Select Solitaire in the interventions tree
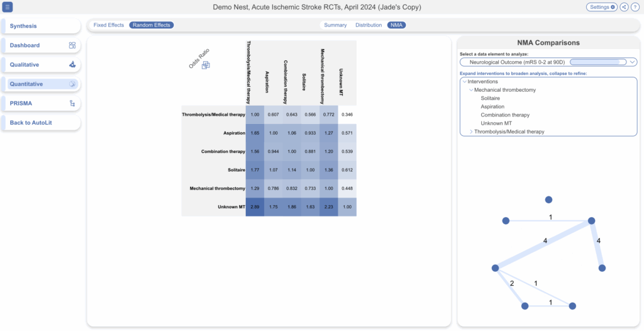 tap(491, 98)
